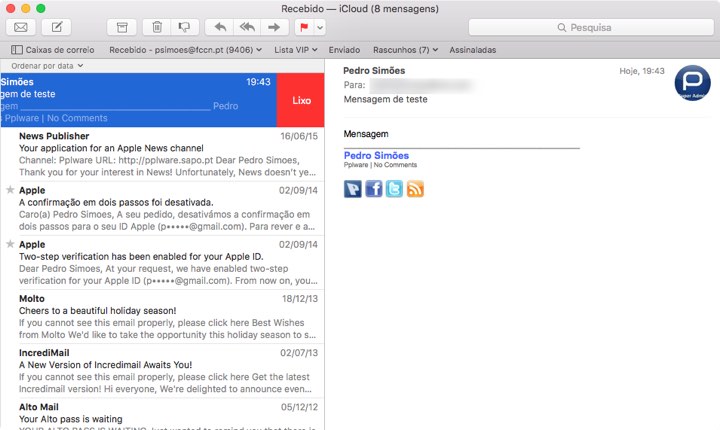720x430 pixels.
Task: Click Pedro Simões signature link
Action: 376,155
